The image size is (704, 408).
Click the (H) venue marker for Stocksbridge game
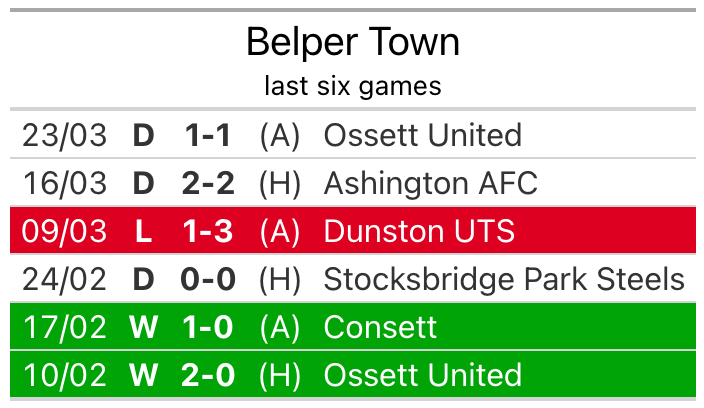click(279, 279)
